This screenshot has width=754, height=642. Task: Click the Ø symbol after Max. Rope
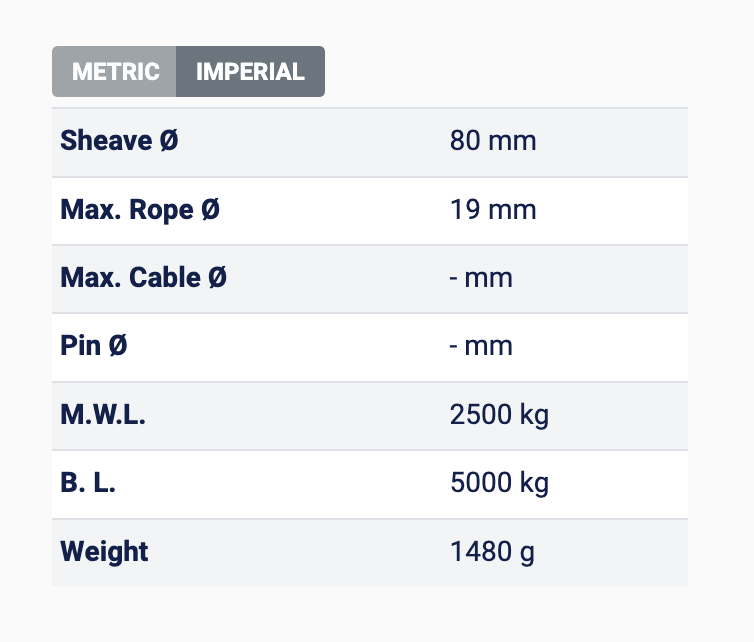click(x=210, y=210)
